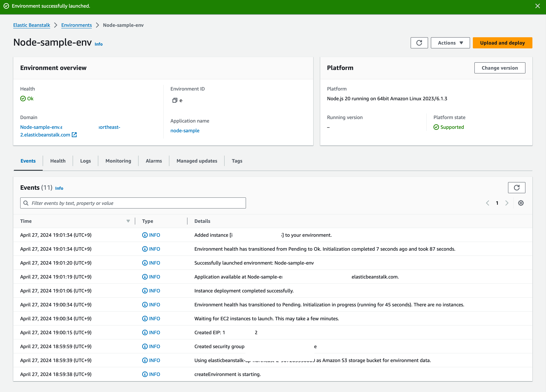
Task: Switch to the Health tab
Action: tap(58, 161)
